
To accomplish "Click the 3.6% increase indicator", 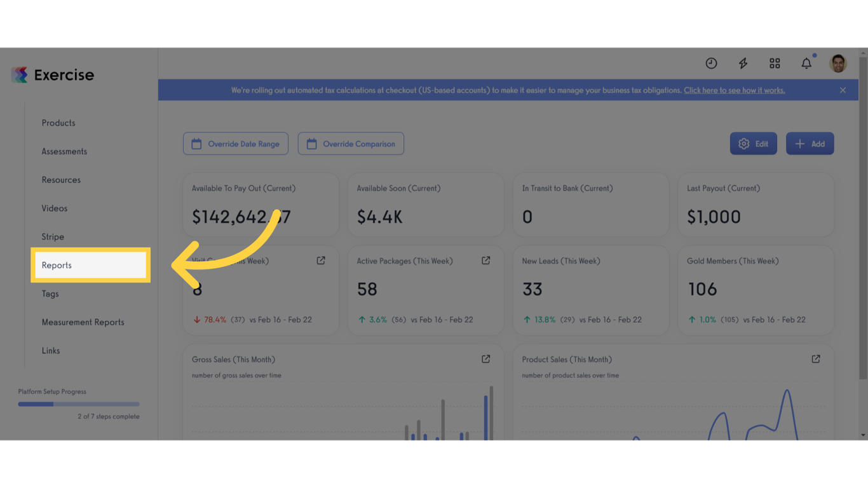I will (x=372, y=320).
